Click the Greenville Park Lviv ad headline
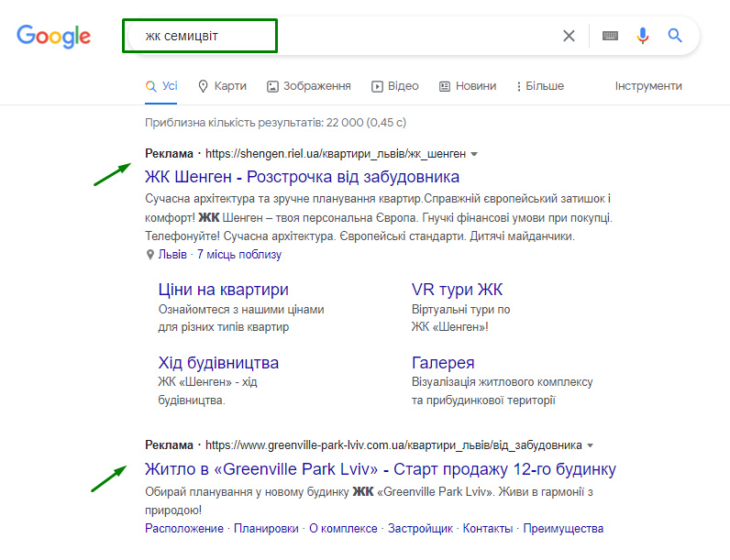Viewport: 730px width, 560px height. 380,469
